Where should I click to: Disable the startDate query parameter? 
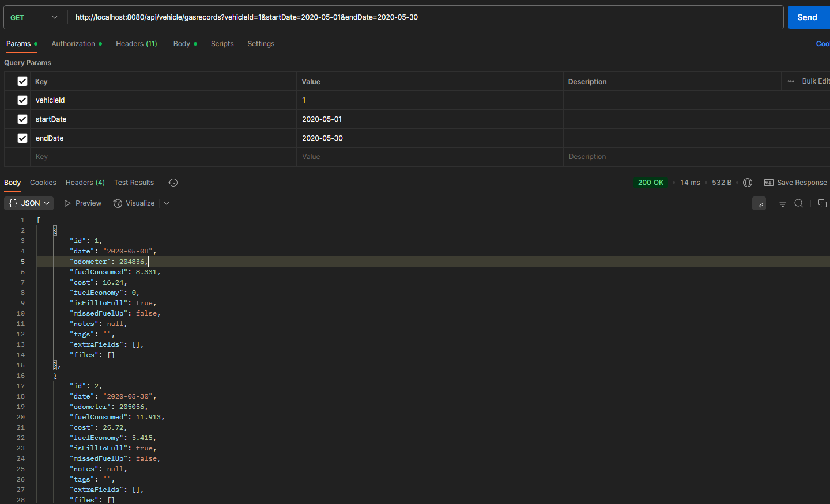tap(22, 119)
